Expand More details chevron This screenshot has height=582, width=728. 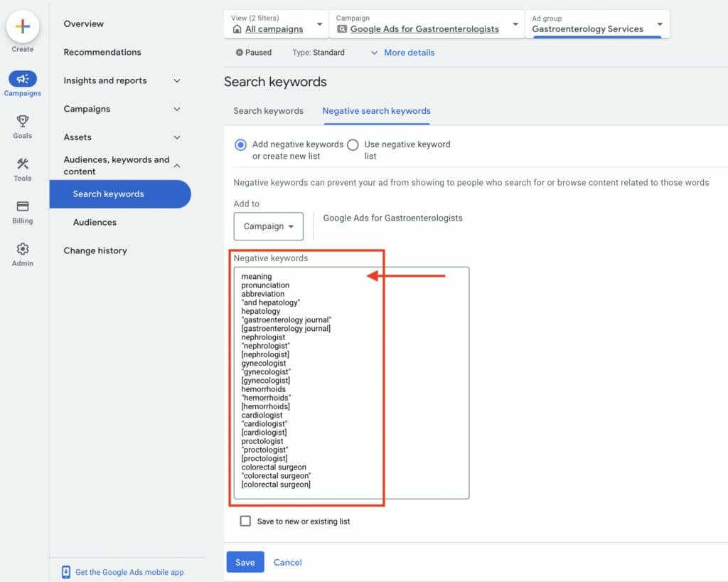(374, 53)
